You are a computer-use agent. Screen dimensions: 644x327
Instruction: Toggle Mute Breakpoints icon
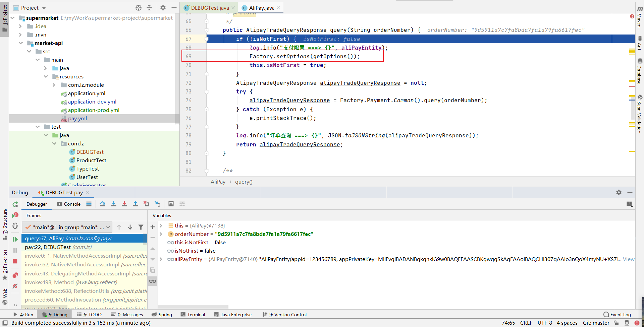(x=15, y=286)
